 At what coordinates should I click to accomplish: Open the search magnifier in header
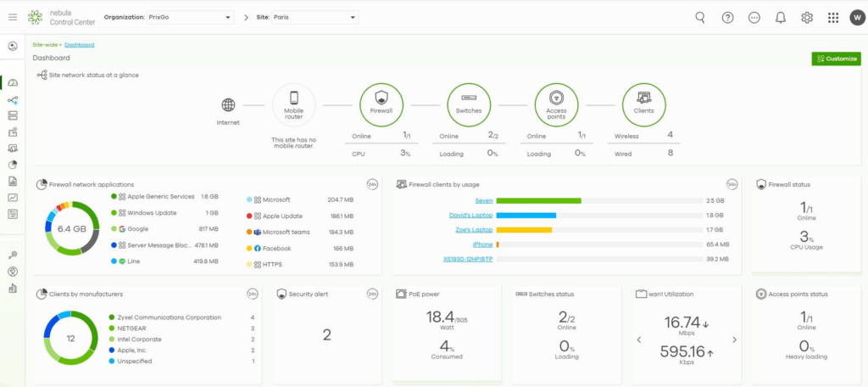point(700,17)
